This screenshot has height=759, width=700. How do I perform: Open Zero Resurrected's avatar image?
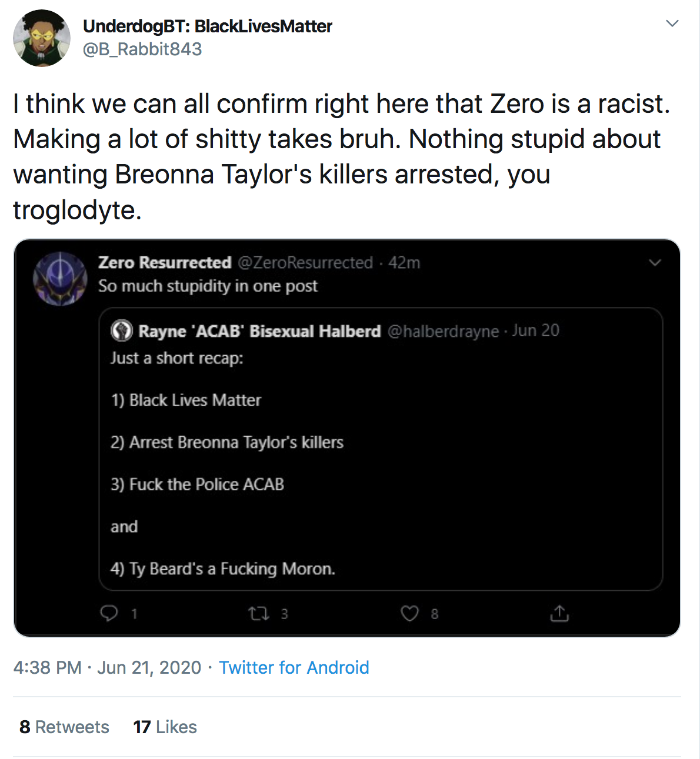pyautogui.click(x=60, y=279)
